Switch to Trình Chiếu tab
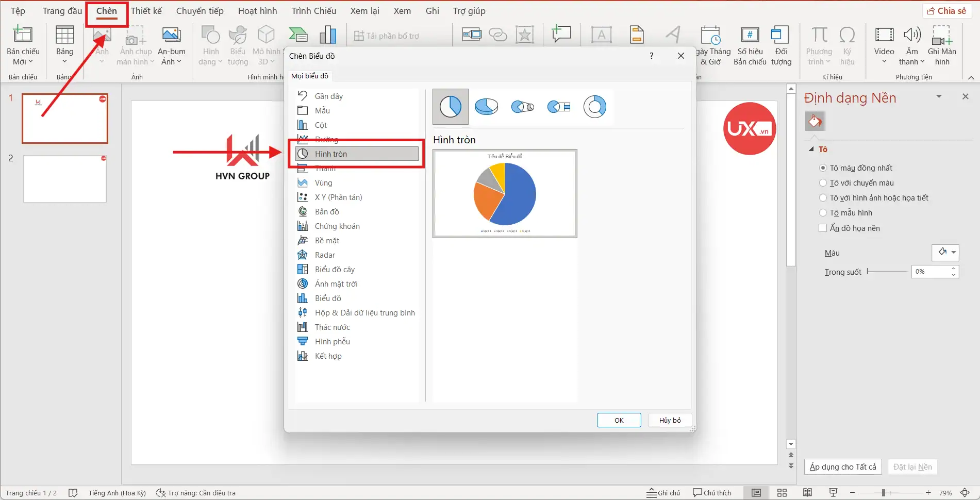Screen dimensions: 980x500 tap(313, 11)
